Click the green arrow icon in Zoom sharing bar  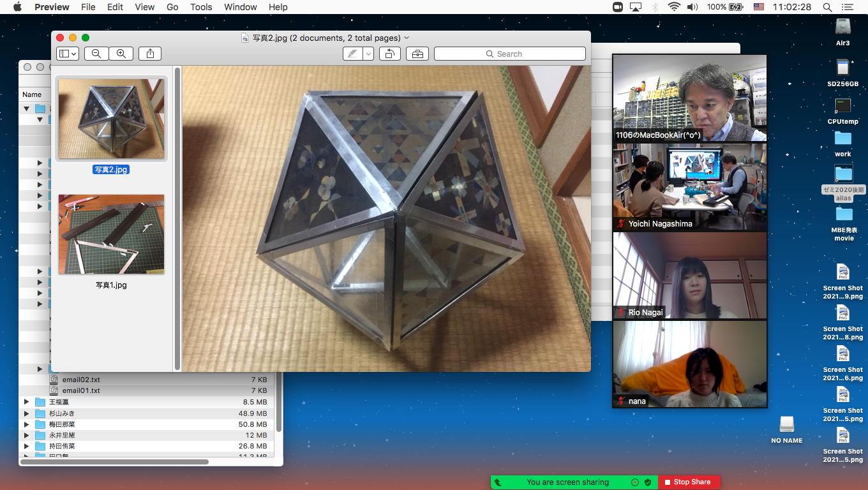coord(498,483)
